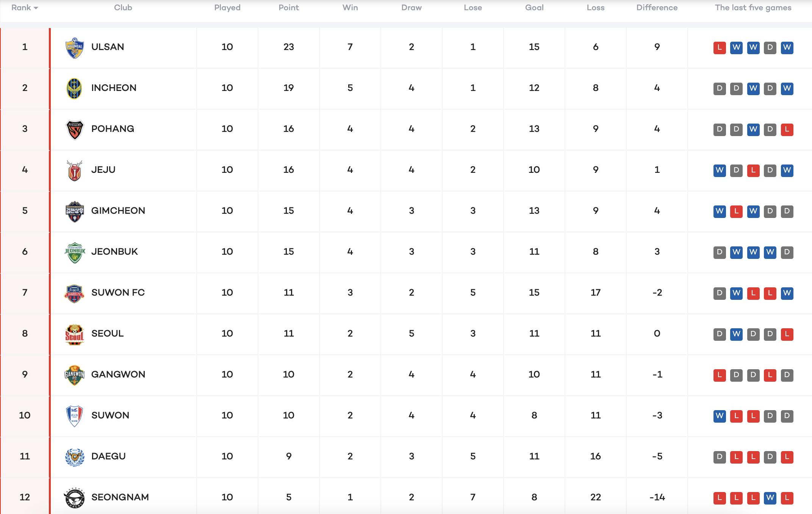Screen dimensions: 812x514
Task: Click the Club column header
Action: pyautogui.click(x=123, y=8)
